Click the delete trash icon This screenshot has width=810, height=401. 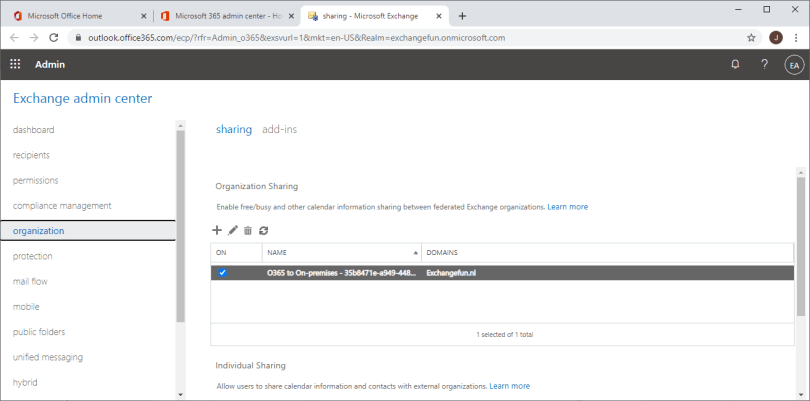click(248, 230)
